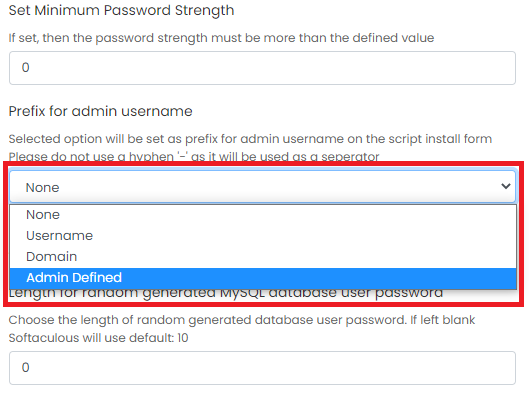Screen dimensions: 529x396
Task: Choose the Domain prefix option
Action: click(263, 256)
